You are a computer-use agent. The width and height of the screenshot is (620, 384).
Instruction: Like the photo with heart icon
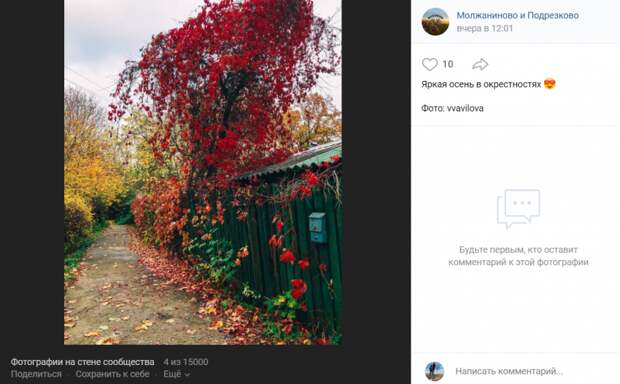(x=429, y=64)
